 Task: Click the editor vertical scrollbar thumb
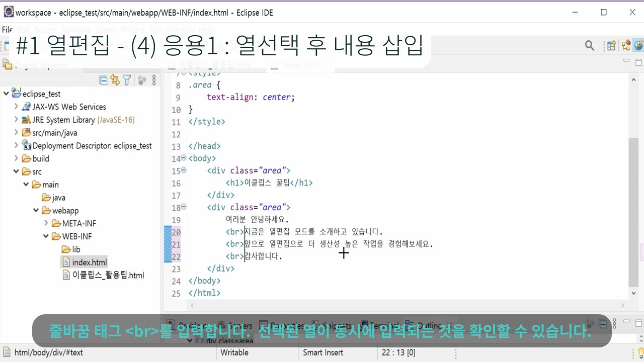click(x=634, y=211)
